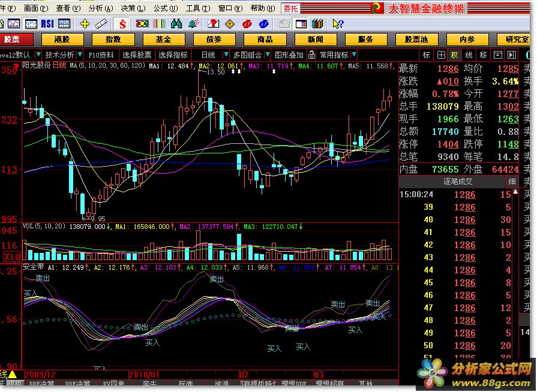The width and height of the screenshot is (537, 392).
Task: Click the 委托 order button
Action: 290,8
